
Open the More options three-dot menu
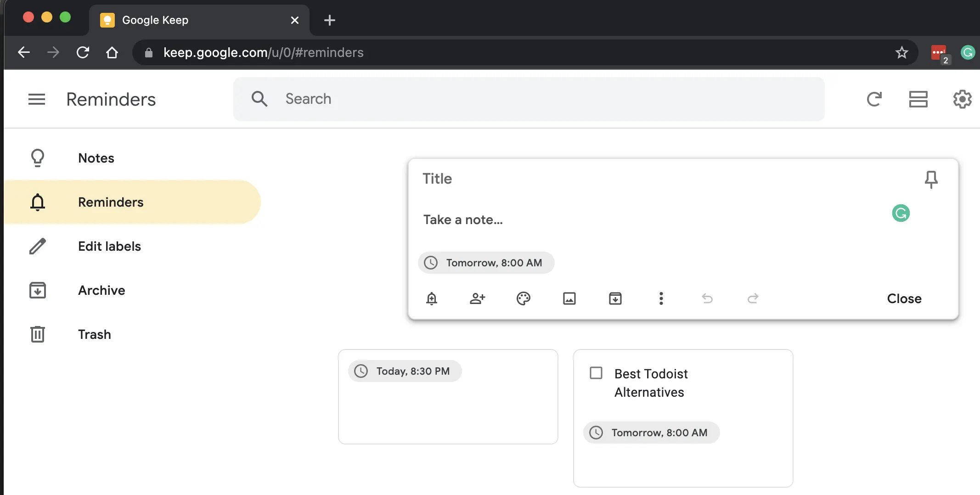(x=661, y=298)
